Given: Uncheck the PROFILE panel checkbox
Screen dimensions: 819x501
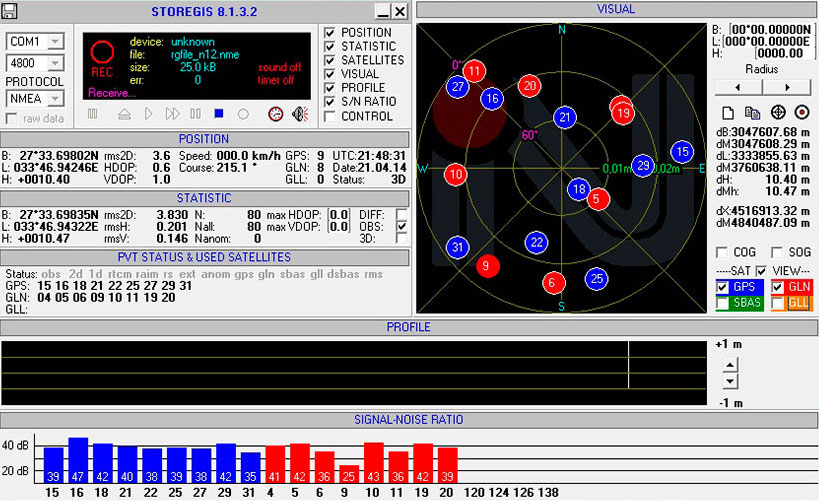Looking at the screenshot, I should (330, 88).
